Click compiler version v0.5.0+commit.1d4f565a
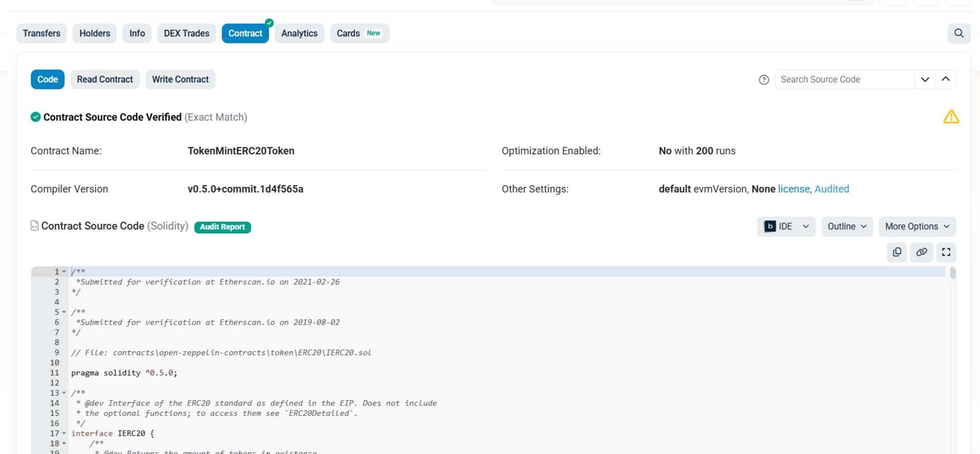This screenshot has height=454, width=980. pos(246,189)
